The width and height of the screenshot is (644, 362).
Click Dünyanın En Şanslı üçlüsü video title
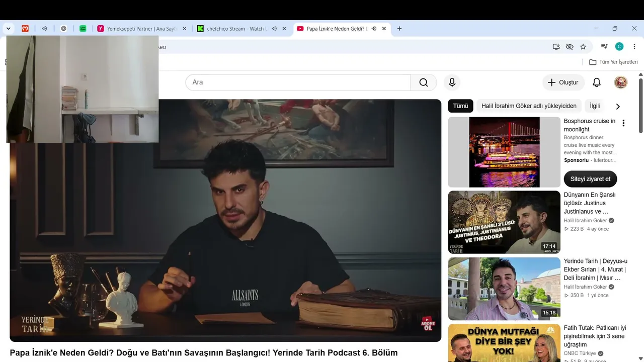pyautogui.click(x=590, y=203)
